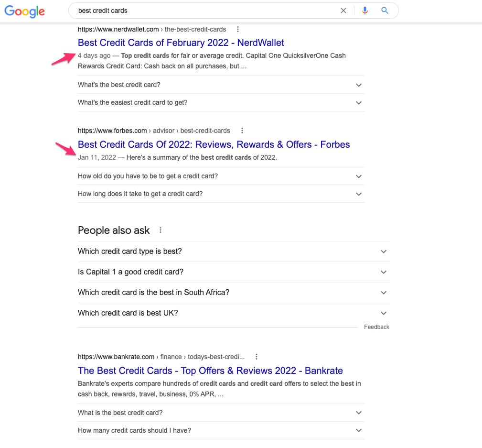Click the bankrate.com URL breadcrumb

tap(161, 357)
